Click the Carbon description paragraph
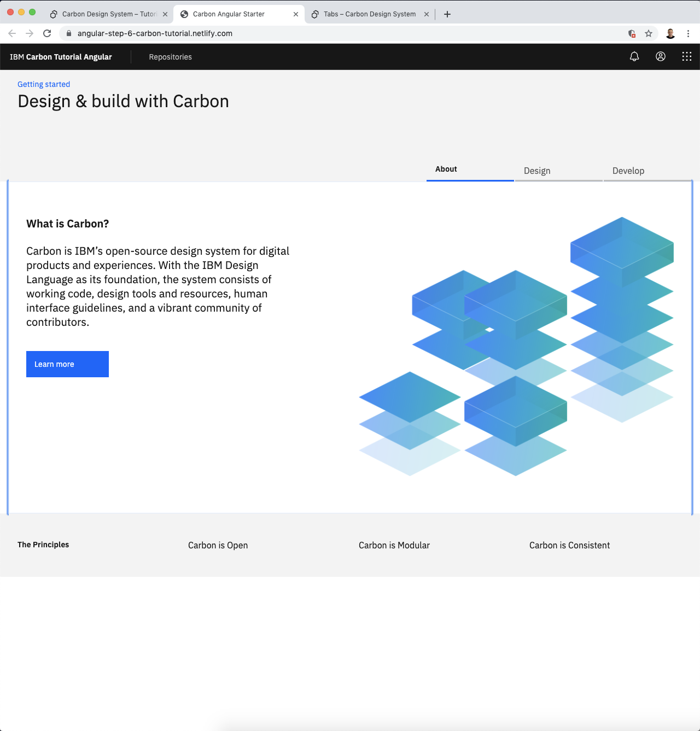The image size is (700, 731). click(x=158, y=286)
